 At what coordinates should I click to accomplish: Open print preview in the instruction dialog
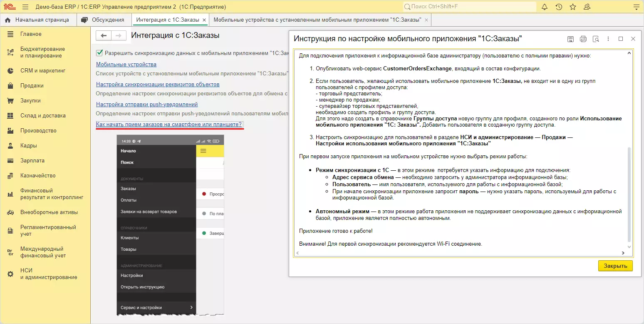pyautogui.click(x=596, y=39)
